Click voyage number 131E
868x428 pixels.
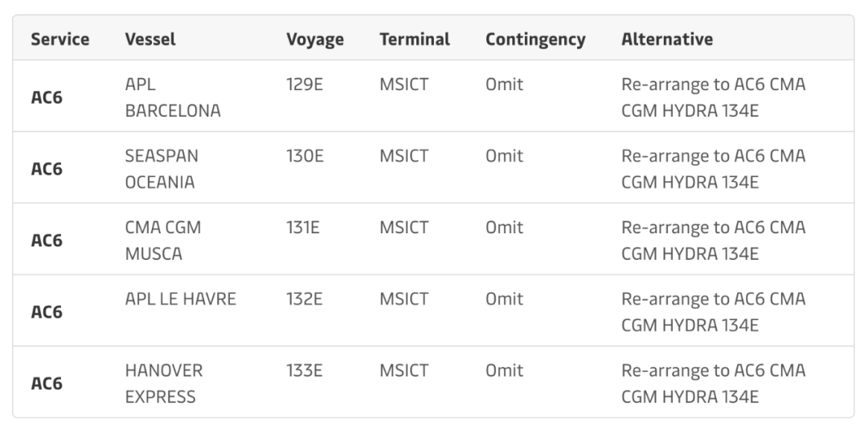[x=303, y=228]
